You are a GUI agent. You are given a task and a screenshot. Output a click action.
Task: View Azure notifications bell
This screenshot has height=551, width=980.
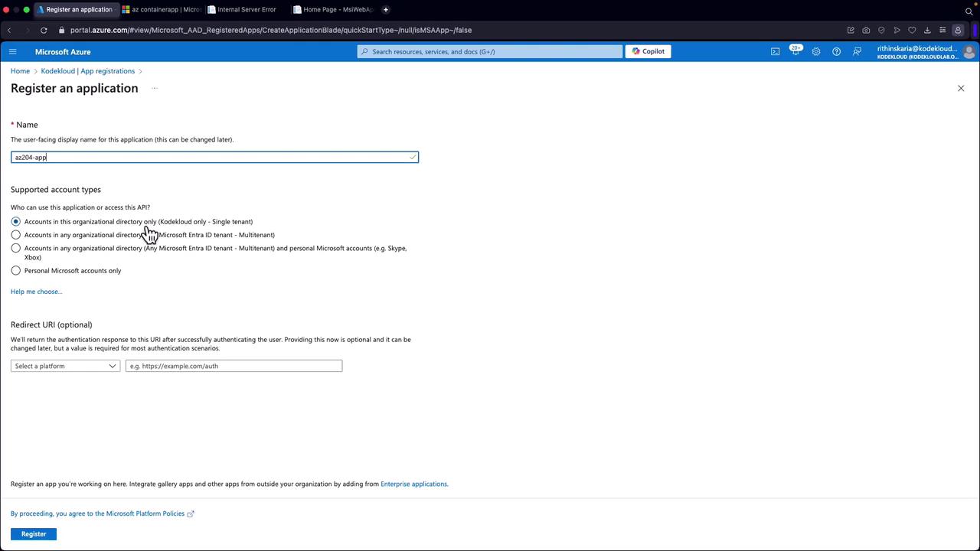pyautogui.click(x=795, y=51)
